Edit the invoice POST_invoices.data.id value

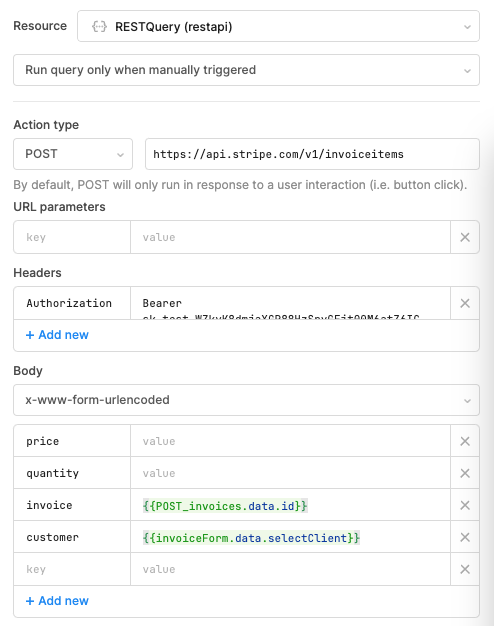(x=290, y=505)
